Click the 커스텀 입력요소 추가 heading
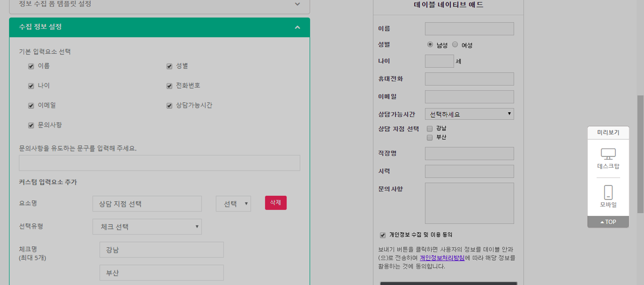This screenshot has width=644, height=285. point(48,182)
